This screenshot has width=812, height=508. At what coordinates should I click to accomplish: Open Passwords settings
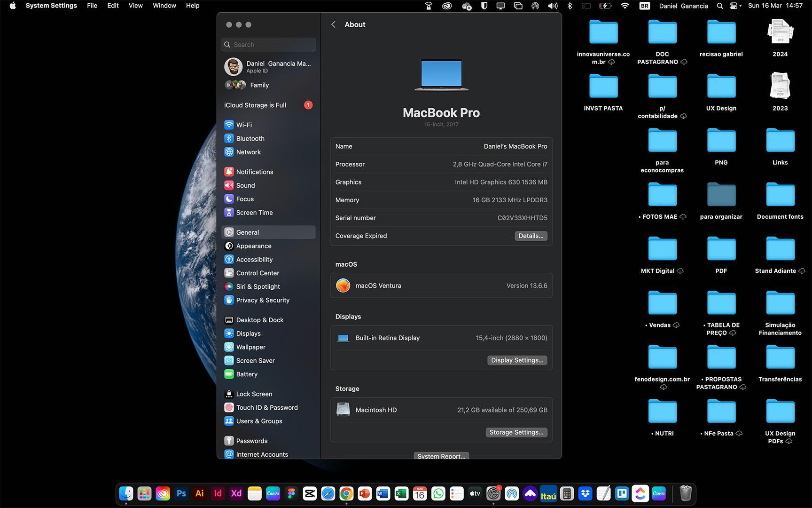(x=268, y=441)
